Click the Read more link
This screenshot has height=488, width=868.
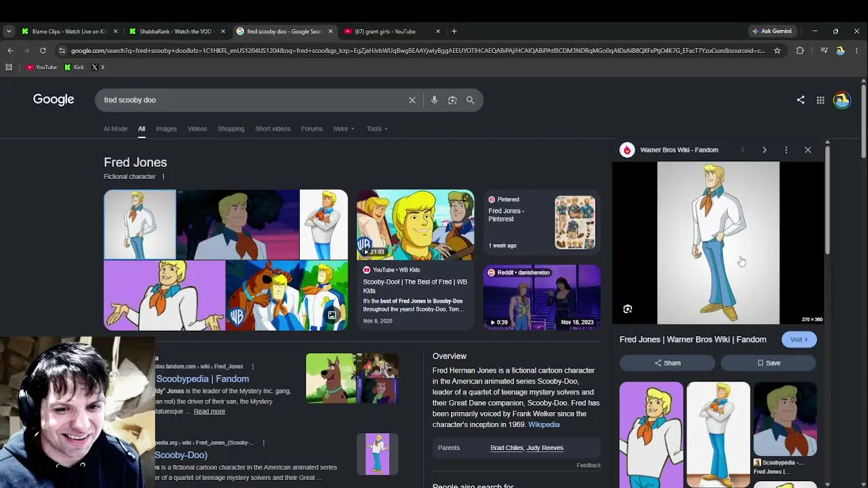209,411
